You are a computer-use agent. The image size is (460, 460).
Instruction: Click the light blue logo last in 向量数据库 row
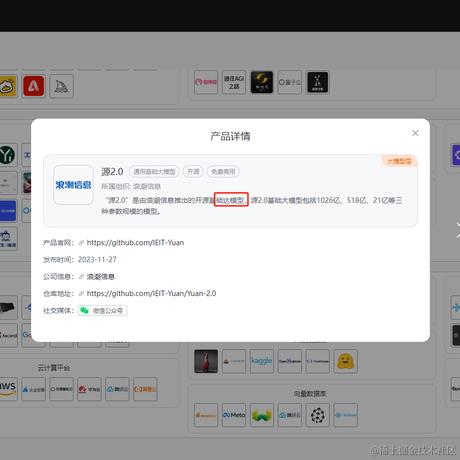(x=345, y=415)
